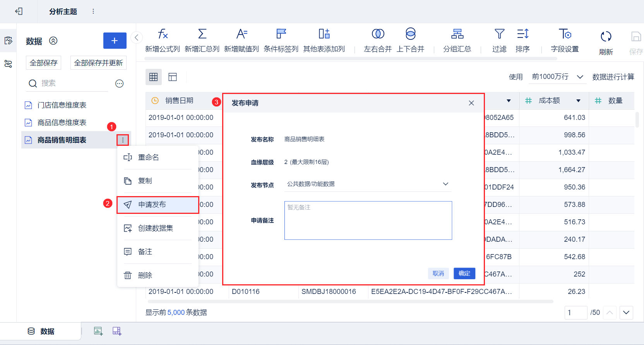This screenshot has height=345, width=644.
Task: Select the 数据 bottom tab
Action: point(41,331)
